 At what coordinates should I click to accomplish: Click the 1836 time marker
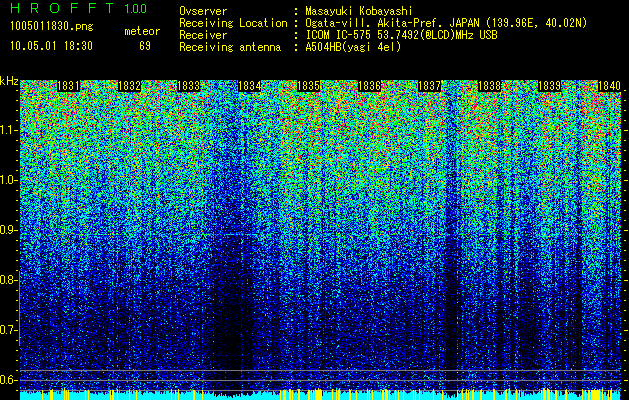[x=369, y=86]
